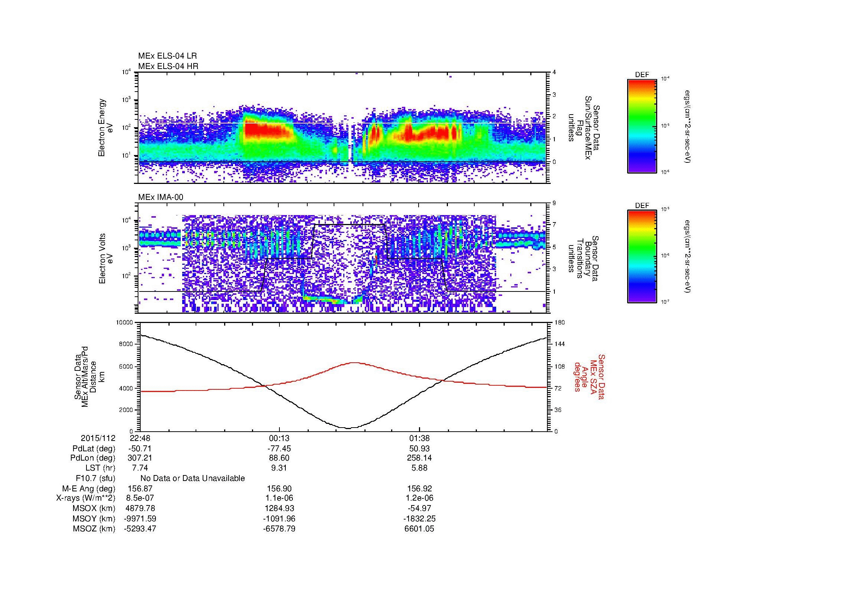Click LST value 9.31

coord(279,468)
